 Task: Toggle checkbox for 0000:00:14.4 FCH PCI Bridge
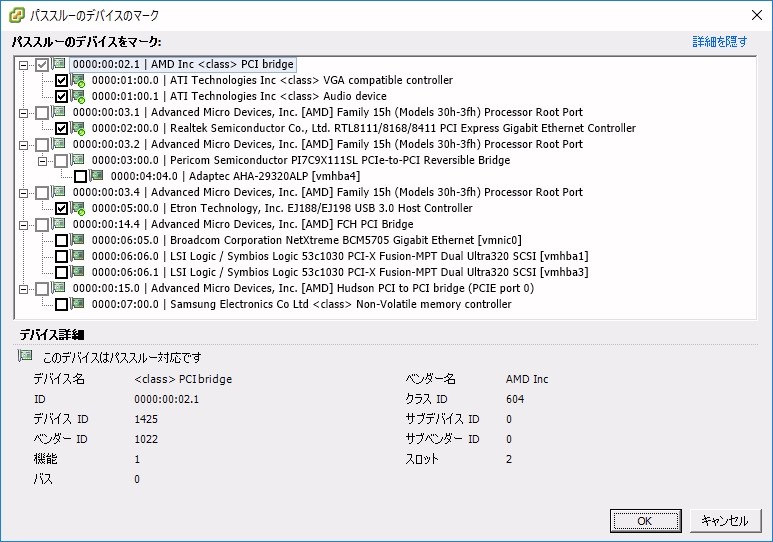(x=42, y=224)
